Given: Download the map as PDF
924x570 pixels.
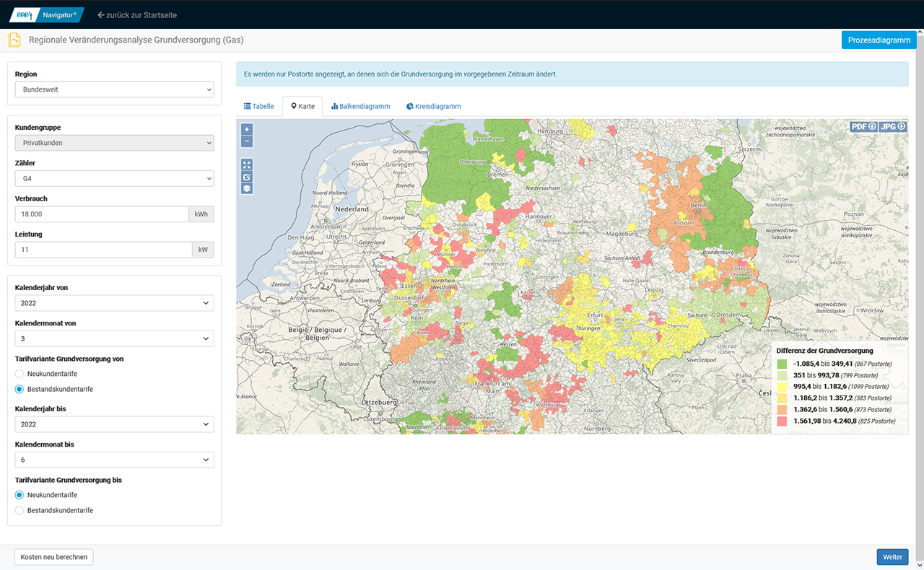Looking at the screenshot, I should point(863,126).
